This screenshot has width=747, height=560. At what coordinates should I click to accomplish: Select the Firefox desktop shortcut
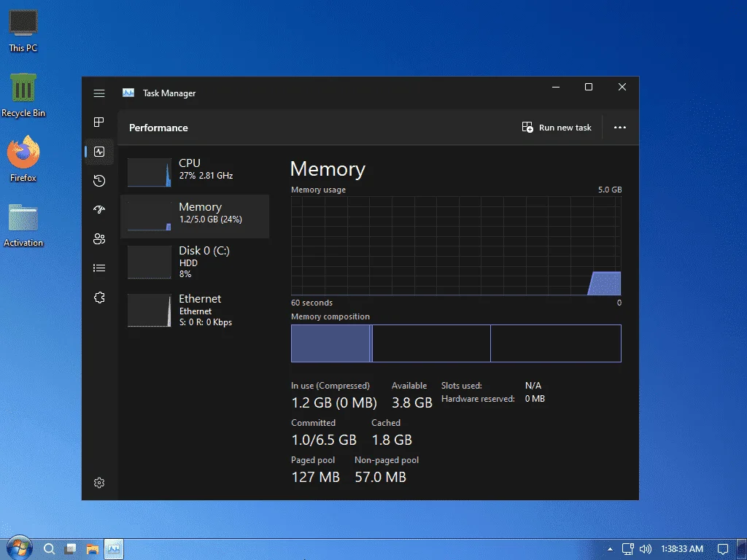coord(23,160)
